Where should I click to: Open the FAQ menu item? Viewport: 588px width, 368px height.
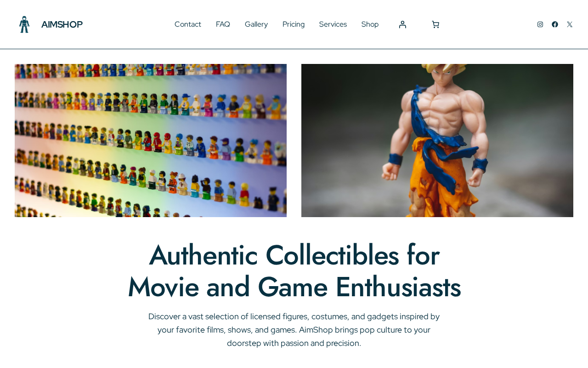(223, 24)
